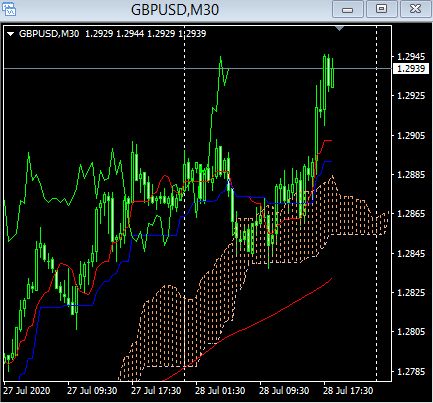Click the current price label 1.2939

[x=411, y=69]
